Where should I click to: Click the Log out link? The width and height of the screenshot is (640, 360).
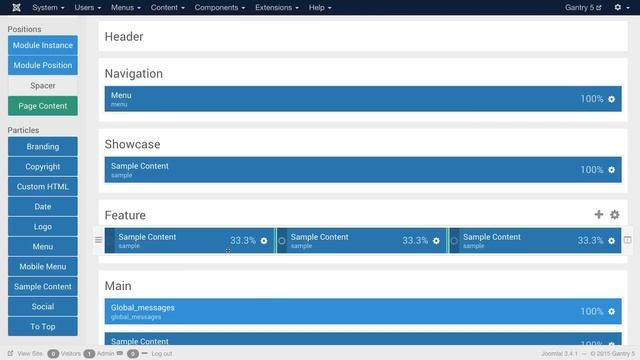(162, 353)
